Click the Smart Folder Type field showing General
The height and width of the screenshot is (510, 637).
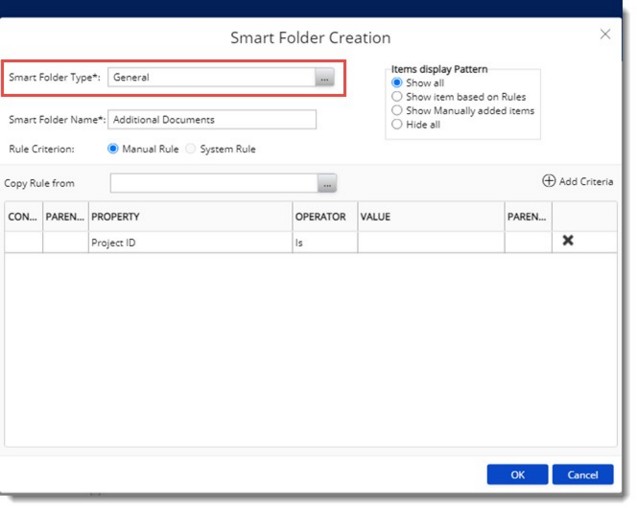click(x=212, y=77)
